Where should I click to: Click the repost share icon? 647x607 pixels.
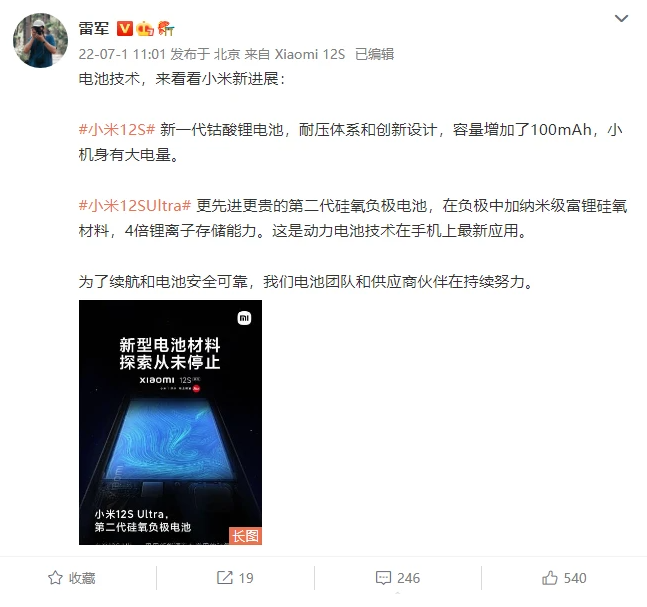[225, 578]
